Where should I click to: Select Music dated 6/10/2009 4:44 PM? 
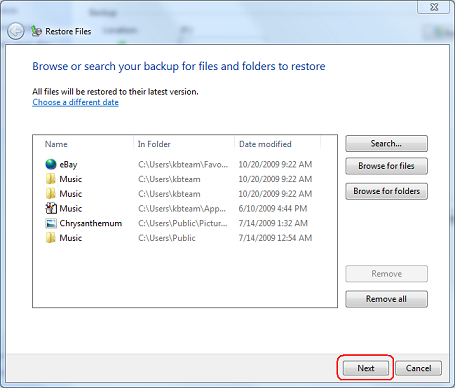click(x=71, y=209)
